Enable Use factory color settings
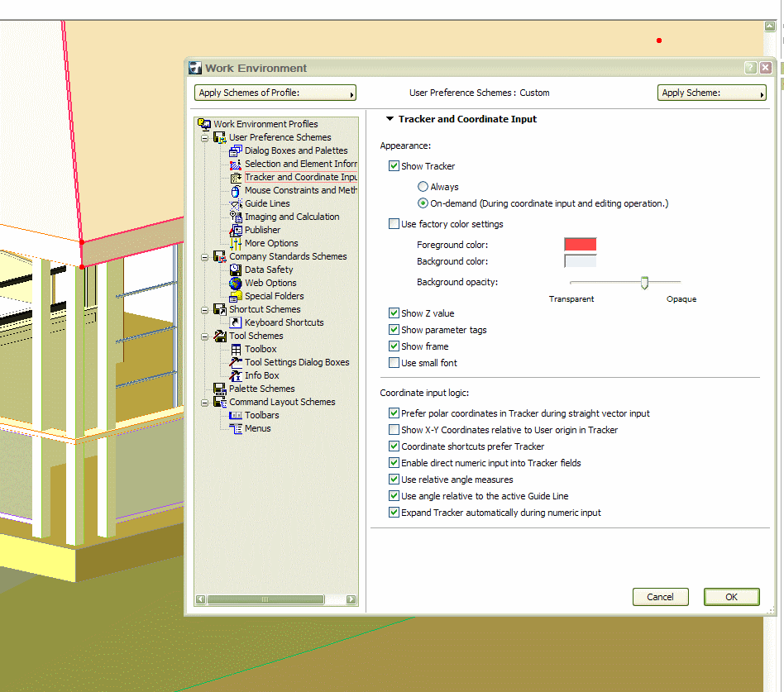This screenshot has width=784, height=692. pos(394,224)
